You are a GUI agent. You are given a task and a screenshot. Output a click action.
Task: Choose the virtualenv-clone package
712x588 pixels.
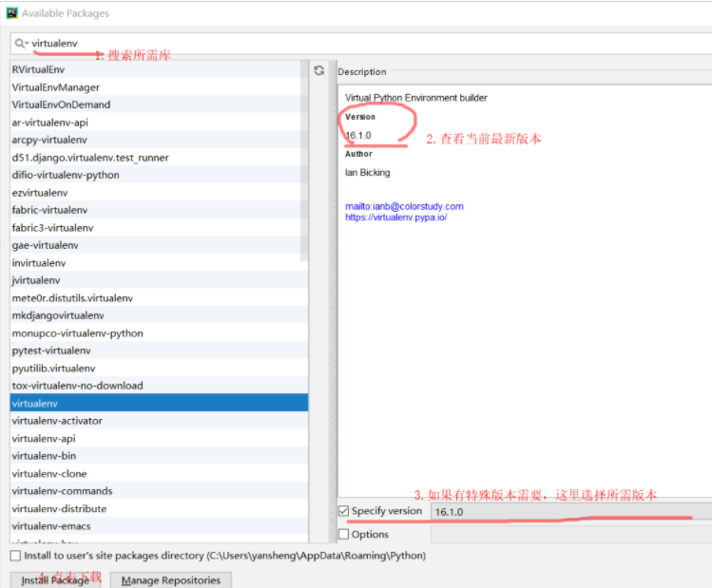pyautogui.click(x=159, y=474)
